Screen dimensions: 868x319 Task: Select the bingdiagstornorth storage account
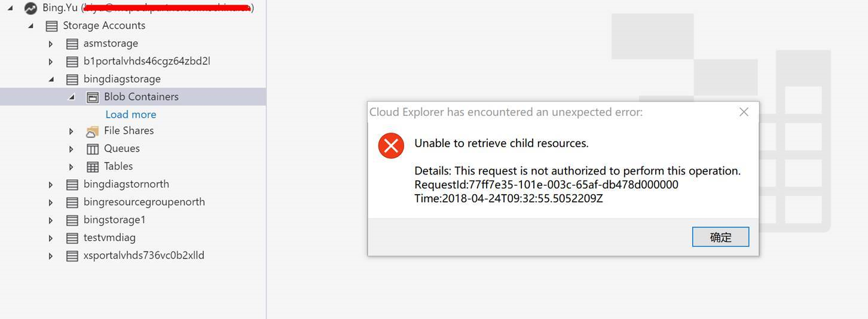(x=126, y=184)
